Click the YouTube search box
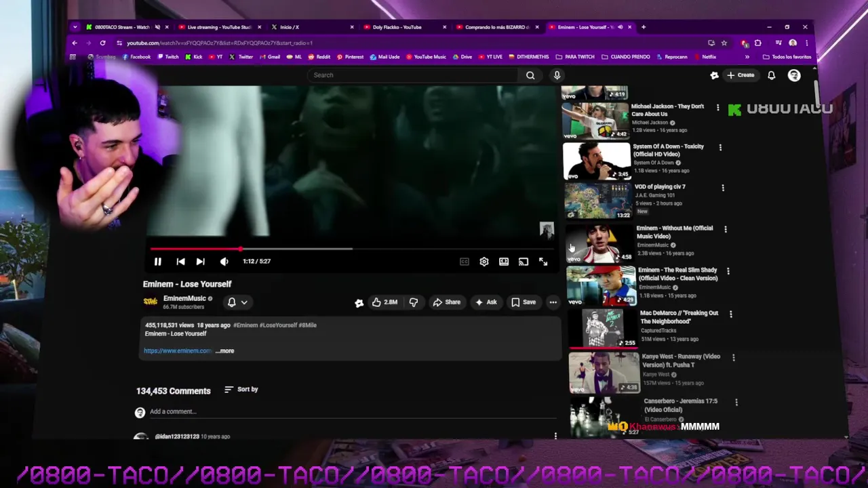Screen dimensions: 868x488 point(414,75)
